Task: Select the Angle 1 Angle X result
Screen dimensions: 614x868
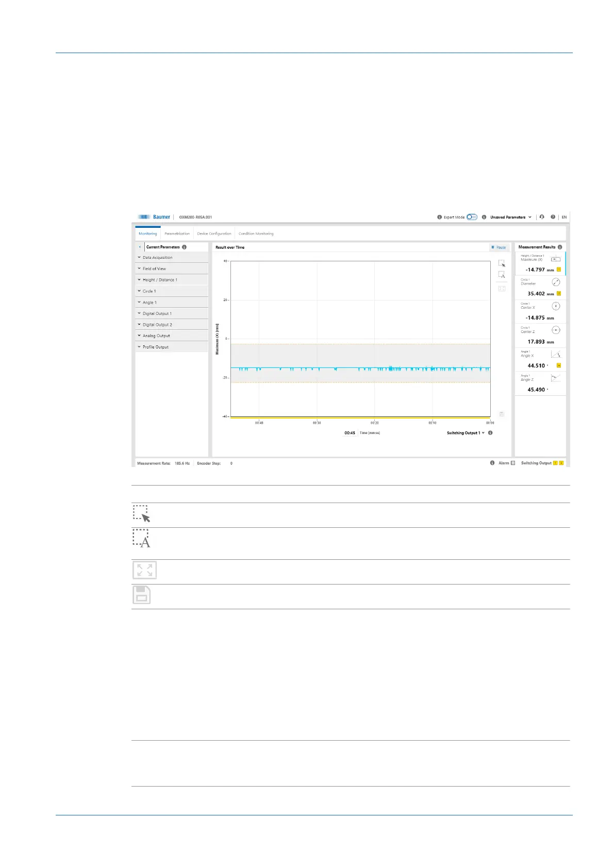Action: [540, 359]
